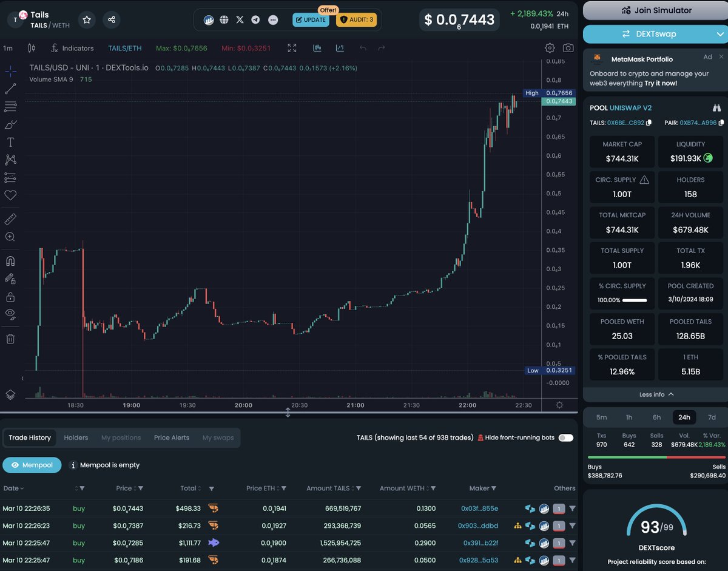728x571 pixels.
Task: Search pools with binoculars icon
Action: coord(716,108)
